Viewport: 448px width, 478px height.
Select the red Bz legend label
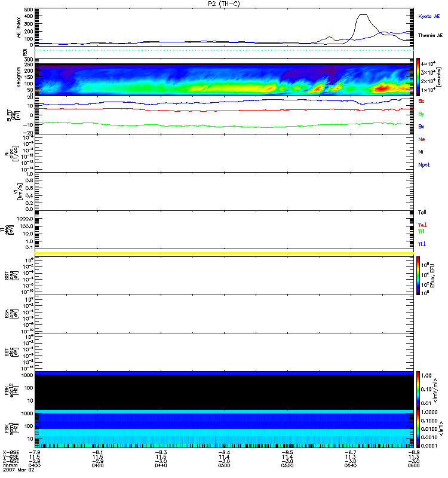pyautogui.click(x=421, y=101)
